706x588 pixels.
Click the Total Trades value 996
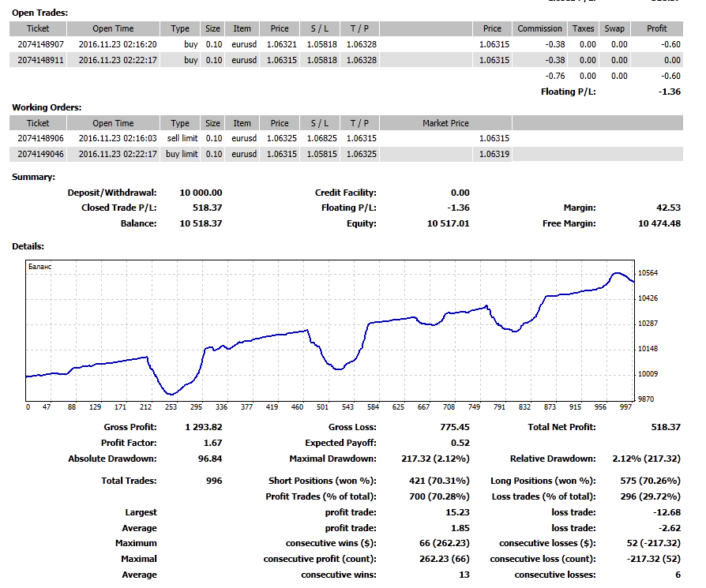pyautogui.click(x=212, y=481)
